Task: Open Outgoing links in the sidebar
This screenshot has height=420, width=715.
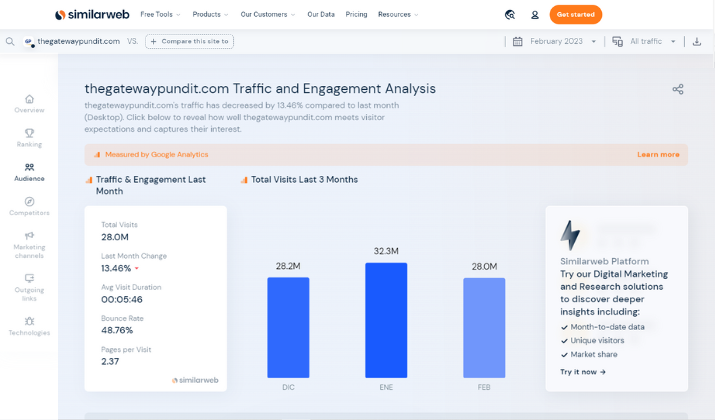Action: coord(29,288)
